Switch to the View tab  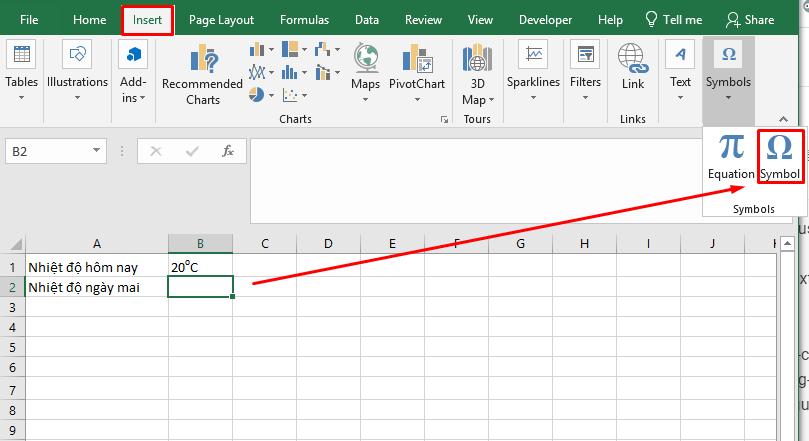pos(480,20)
